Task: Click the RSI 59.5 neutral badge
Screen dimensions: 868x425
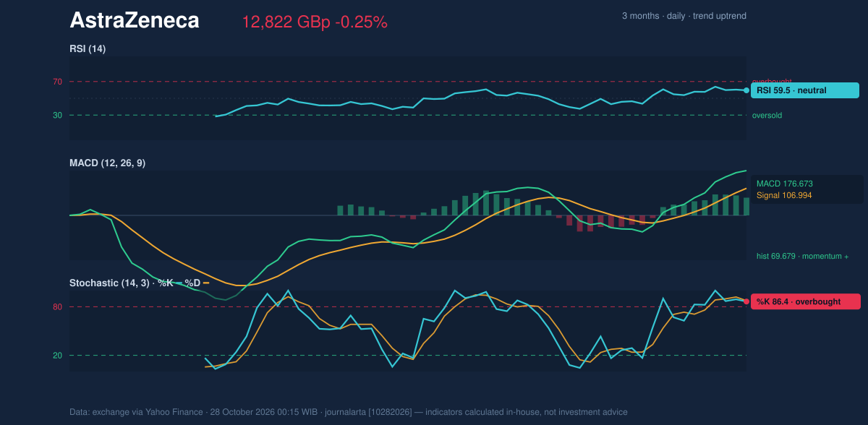Action: click(x=804, y=90)
